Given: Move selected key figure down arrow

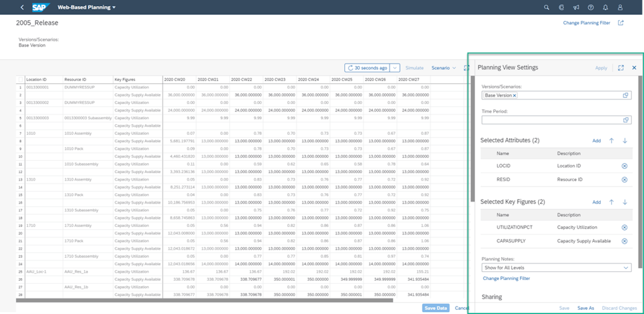Looking at the screenshot, I should click(625, 202).
